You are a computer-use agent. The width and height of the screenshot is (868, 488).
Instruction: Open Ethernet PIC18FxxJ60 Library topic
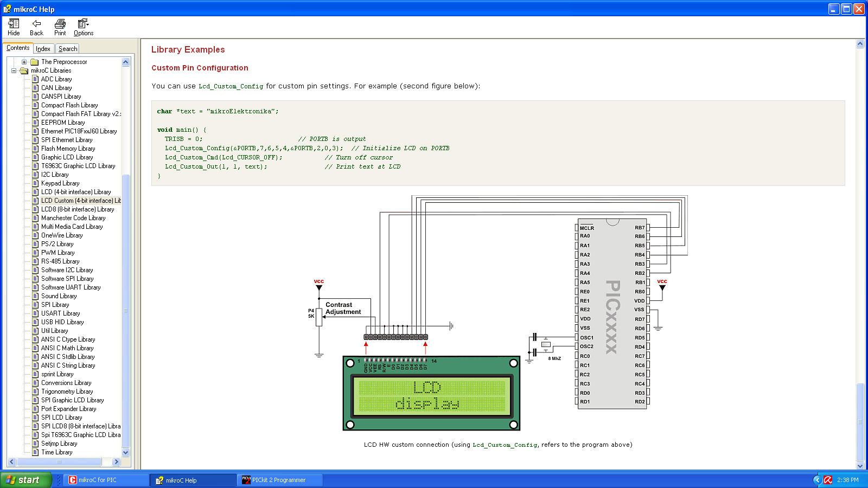coord(79,131)
